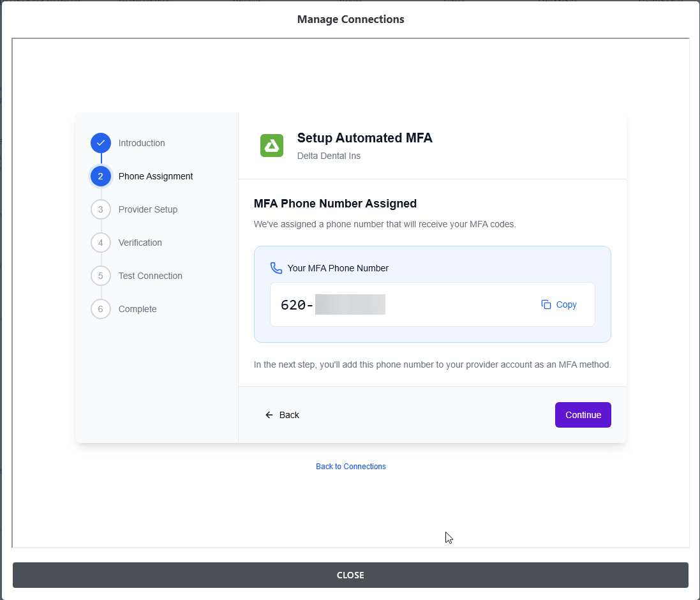The image size is (700, 600).
Task: Select step 2 Phone Assignment circle
Action: (100, 176)
